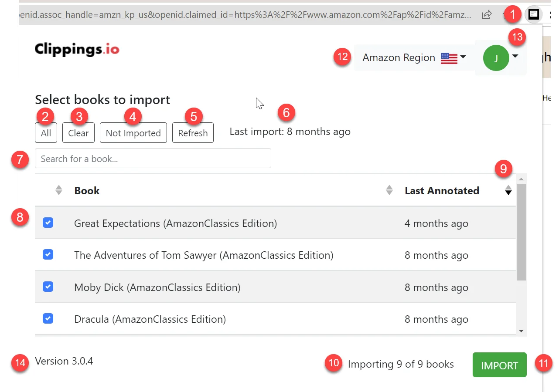Focus the Search for a book field
Image resolution: width=559 pixels, height=392 pixels.
(153, 159)
